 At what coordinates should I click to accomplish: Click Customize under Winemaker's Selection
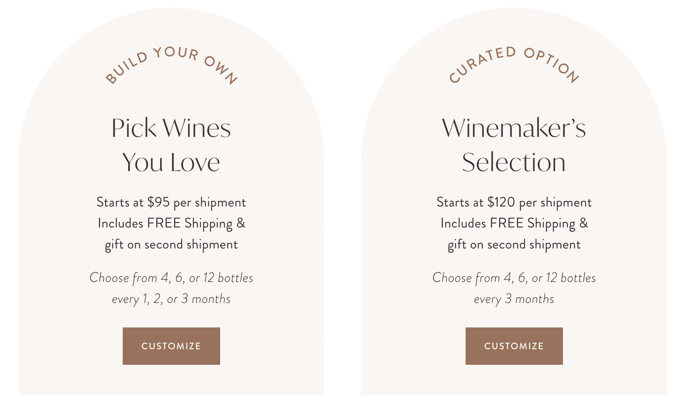pyautogui.click(x=514, y=346)
